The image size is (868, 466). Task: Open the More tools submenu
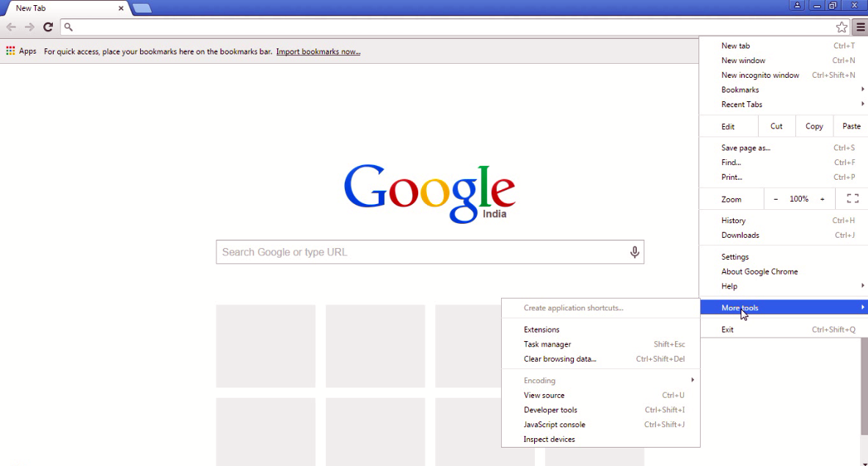(x=782, y=307)
